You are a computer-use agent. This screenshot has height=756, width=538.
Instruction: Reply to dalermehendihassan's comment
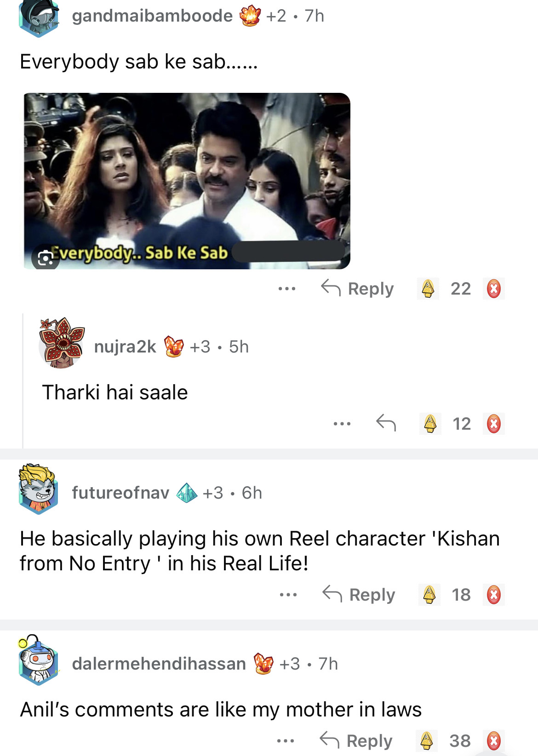click(356, 741)
